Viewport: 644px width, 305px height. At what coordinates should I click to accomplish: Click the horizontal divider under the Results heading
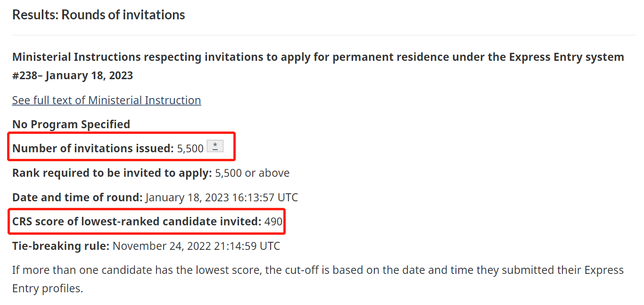[x=323, y=35]
